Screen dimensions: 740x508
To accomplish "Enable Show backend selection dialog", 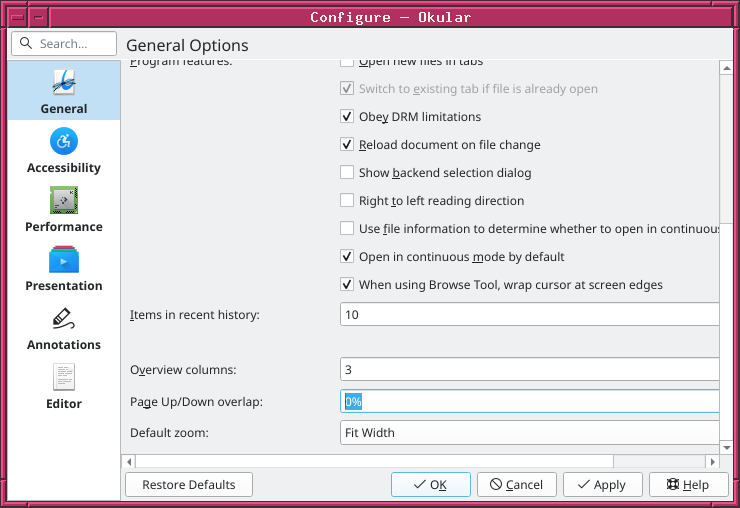I will pos(347,172).
